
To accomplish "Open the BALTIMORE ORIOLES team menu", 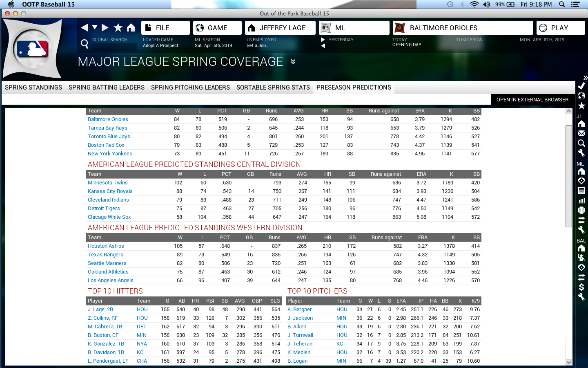I will (x=463, y=28).
